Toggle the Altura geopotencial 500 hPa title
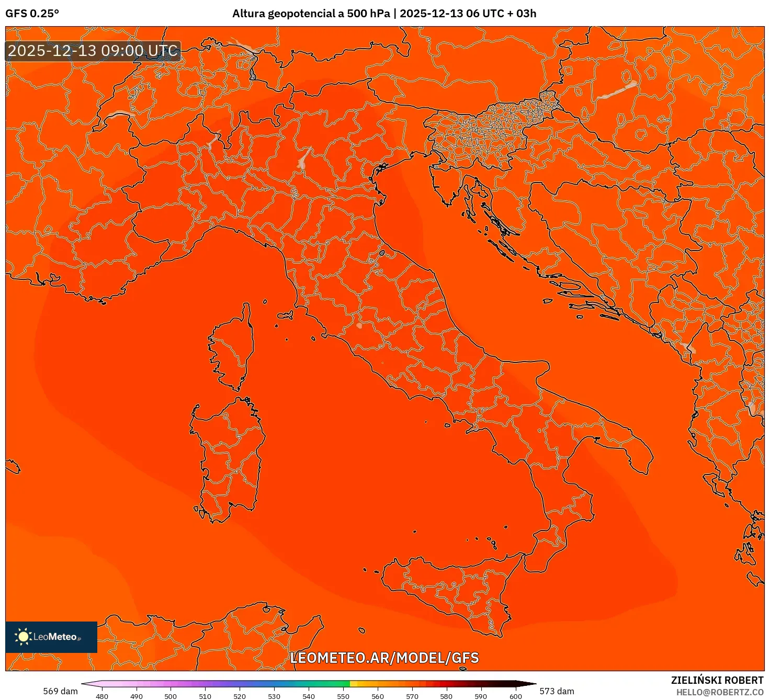Viewport: 769px width, 700px height. (x=384, y=14)
